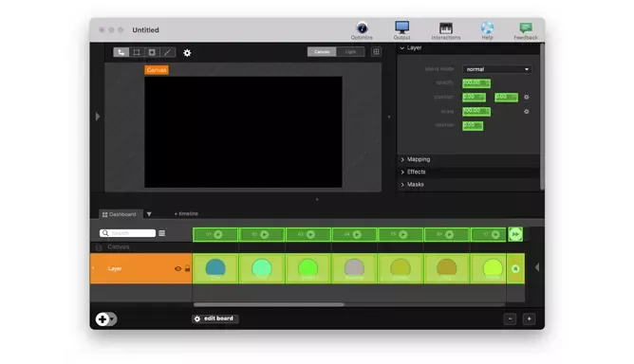
Task: Expand the left side panel arrow
Action: click(x=98, y=117)
